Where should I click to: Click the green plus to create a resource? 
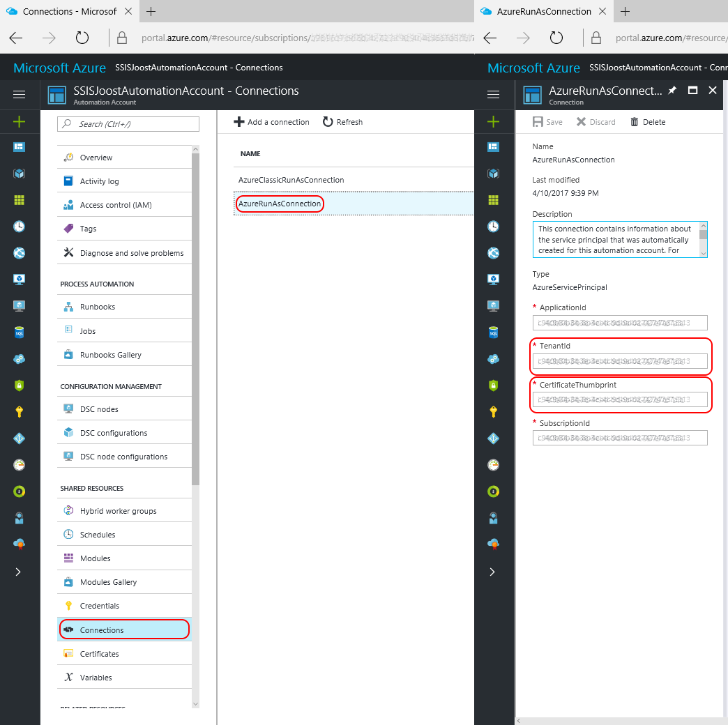tap(19, 120)
